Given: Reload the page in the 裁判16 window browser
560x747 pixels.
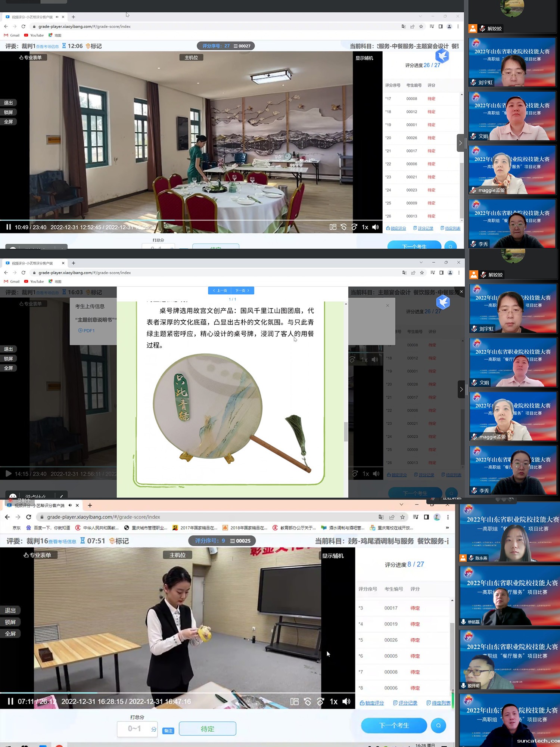Looking at the screenshot, I should click(x=29, y=517).
